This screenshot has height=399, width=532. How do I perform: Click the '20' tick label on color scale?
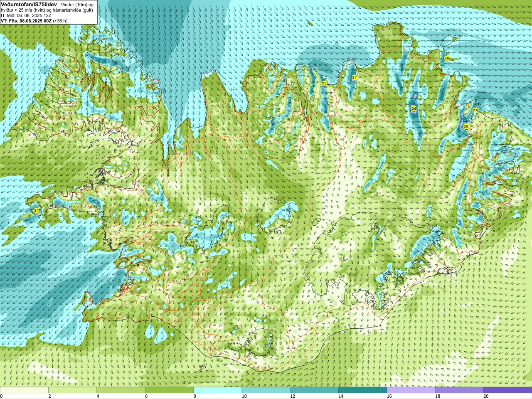(x=486, y=396)
